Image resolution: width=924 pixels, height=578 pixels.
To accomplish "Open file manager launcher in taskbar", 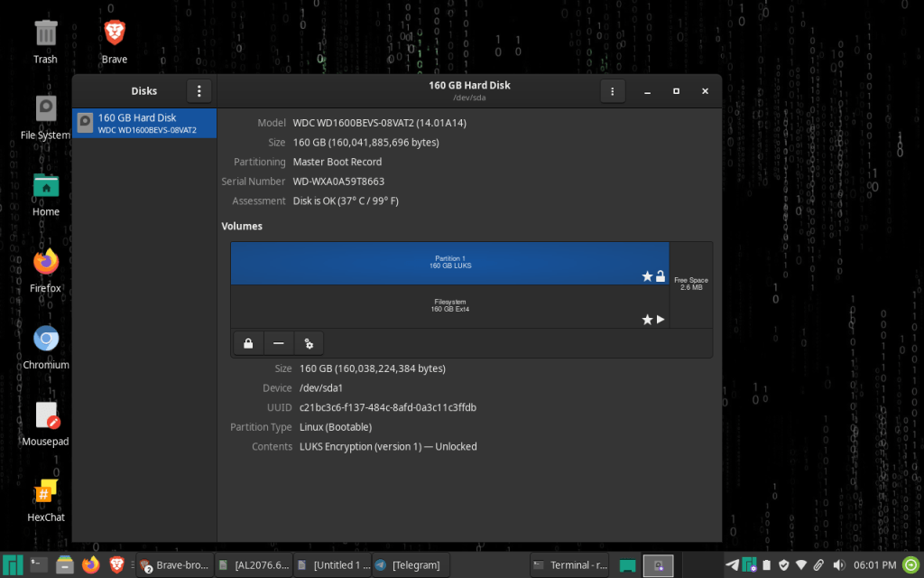I will 65,565.
